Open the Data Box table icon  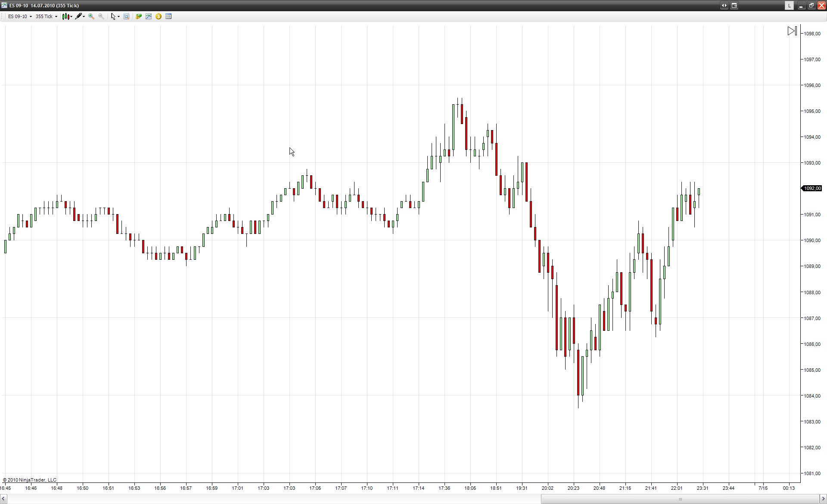(168, 16)
